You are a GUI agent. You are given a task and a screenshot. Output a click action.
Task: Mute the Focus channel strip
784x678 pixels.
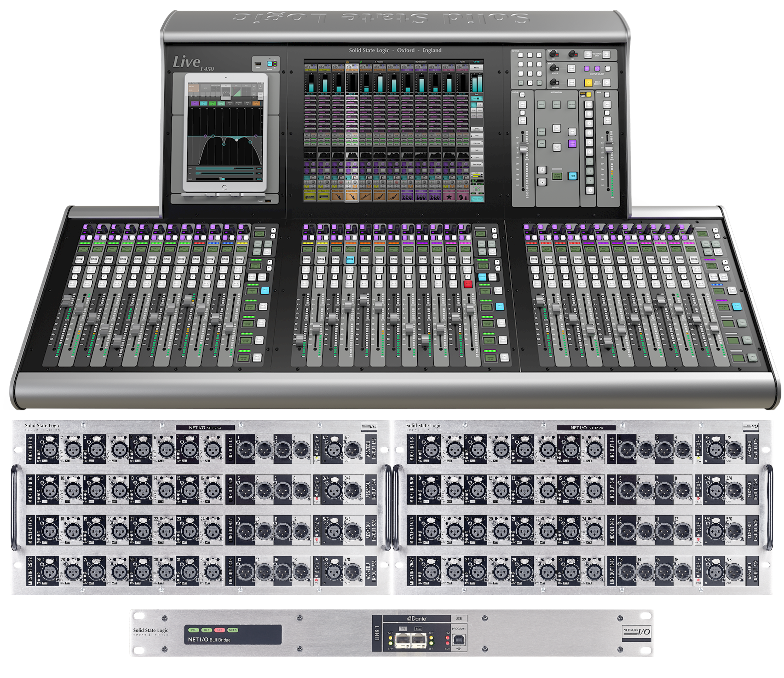coord(523,121)
